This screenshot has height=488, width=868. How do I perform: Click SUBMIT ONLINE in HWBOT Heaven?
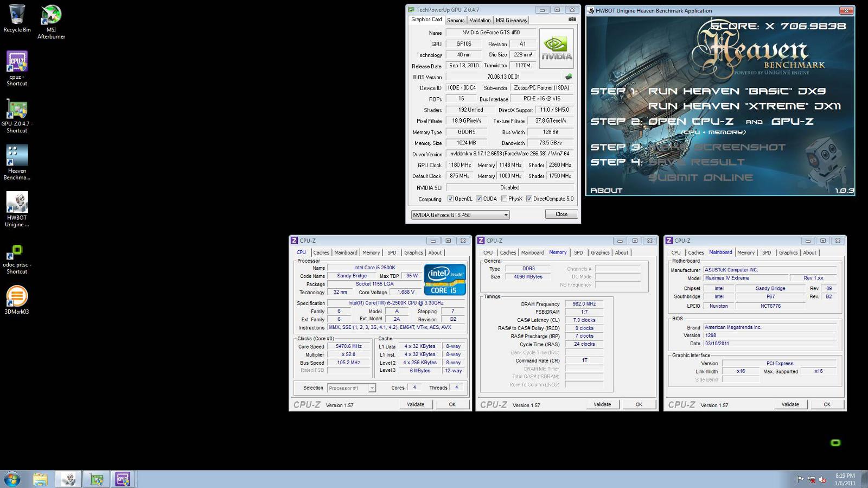(x=700, y=178)
